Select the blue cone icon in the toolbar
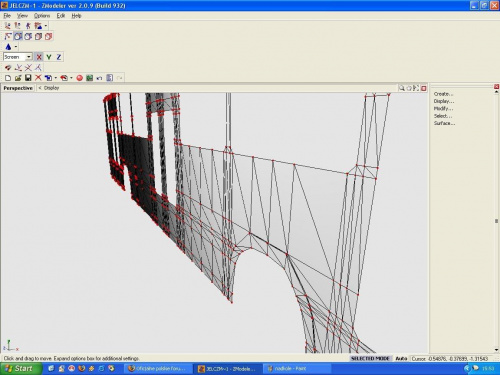The image size is (500, 375). [8, 47]
